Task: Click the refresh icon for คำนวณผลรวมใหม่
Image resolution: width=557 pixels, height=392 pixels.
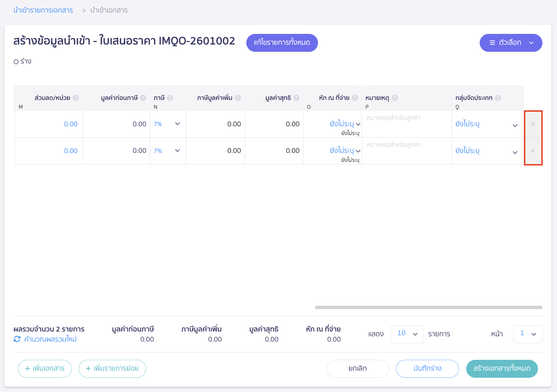Action: click(x=17, y=339)
